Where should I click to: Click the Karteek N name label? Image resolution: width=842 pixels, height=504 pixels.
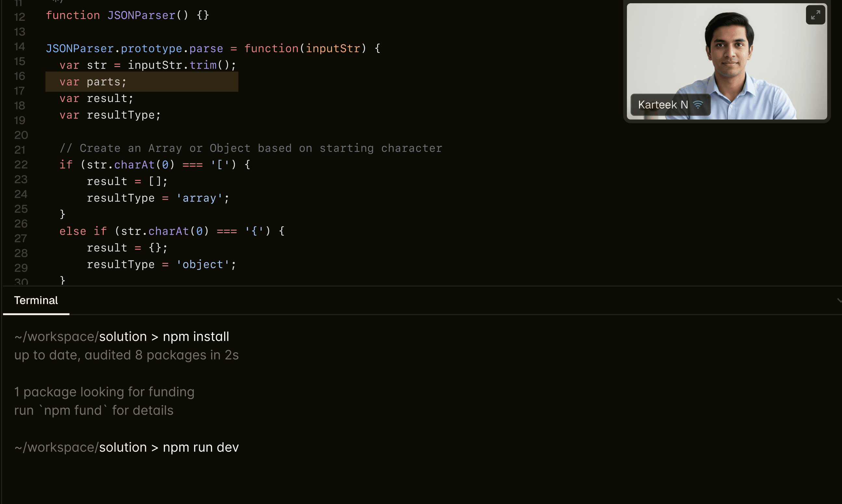coord(663,105)
